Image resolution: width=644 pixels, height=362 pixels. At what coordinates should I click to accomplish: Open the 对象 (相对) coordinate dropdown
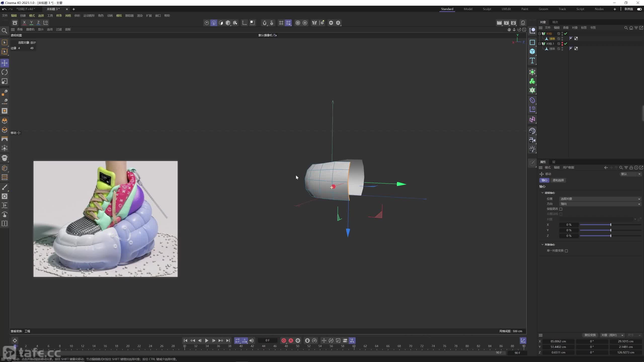[612, 335]
